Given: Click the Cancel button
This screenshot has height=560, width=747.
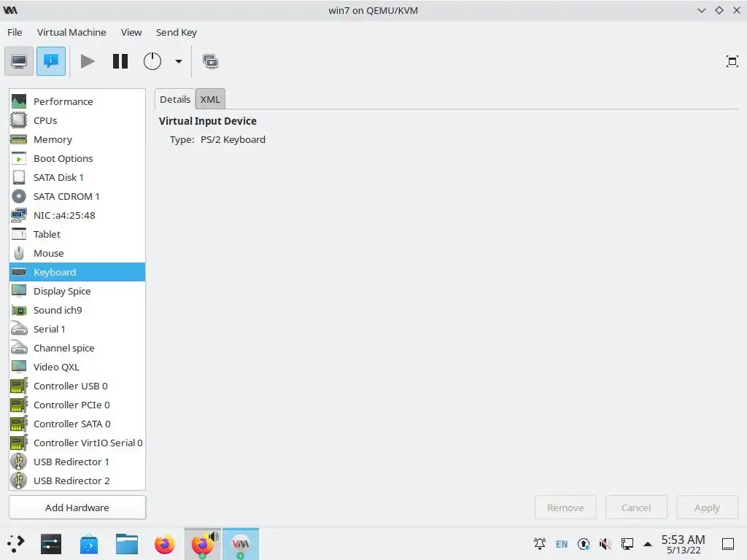Looking at the screenshot, I should click(x=636, y=507).
